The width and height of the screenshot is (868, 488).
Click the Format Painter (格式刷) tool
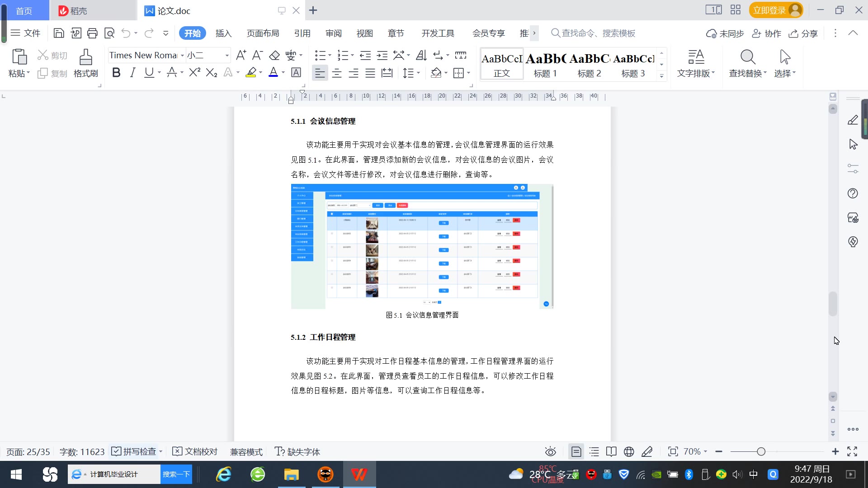click(x=86, y=63)
